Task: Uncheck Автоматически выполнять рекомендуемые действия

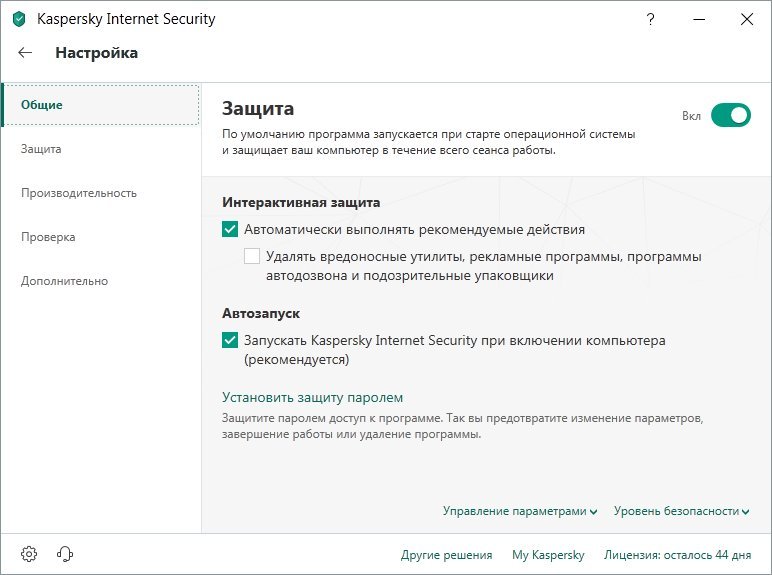Action: (x=230, y=229)
